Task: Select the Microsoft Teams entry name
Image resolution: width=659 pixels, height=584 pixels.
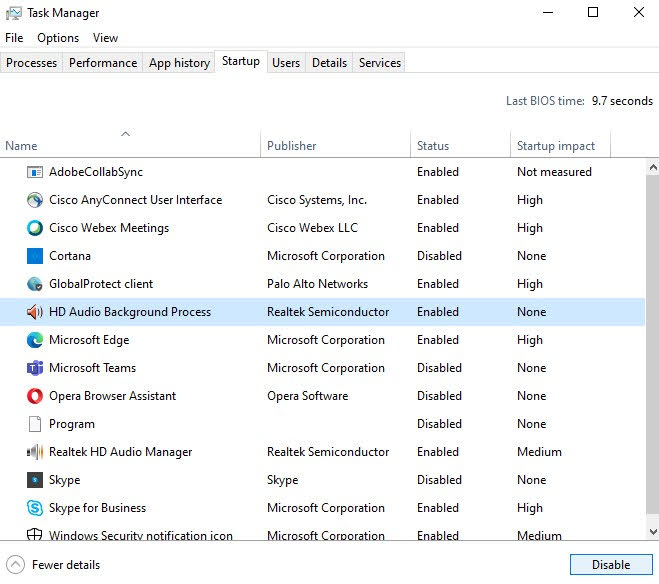Action: click(x=92, y=368)
